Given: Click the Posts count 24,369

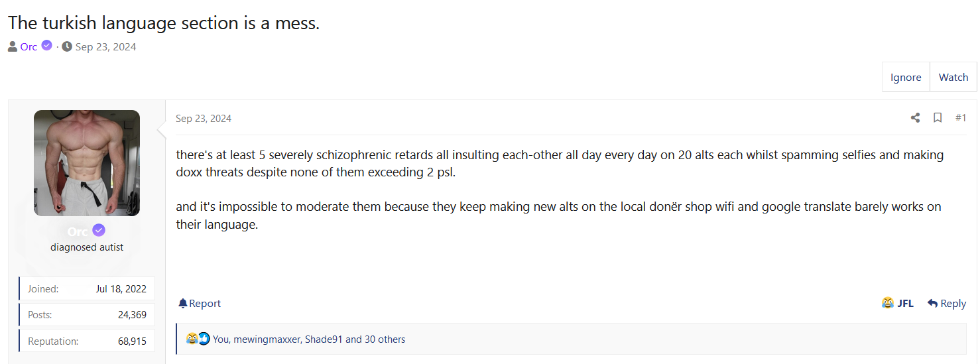Looking at the screenshot, I should coord(132,315).
